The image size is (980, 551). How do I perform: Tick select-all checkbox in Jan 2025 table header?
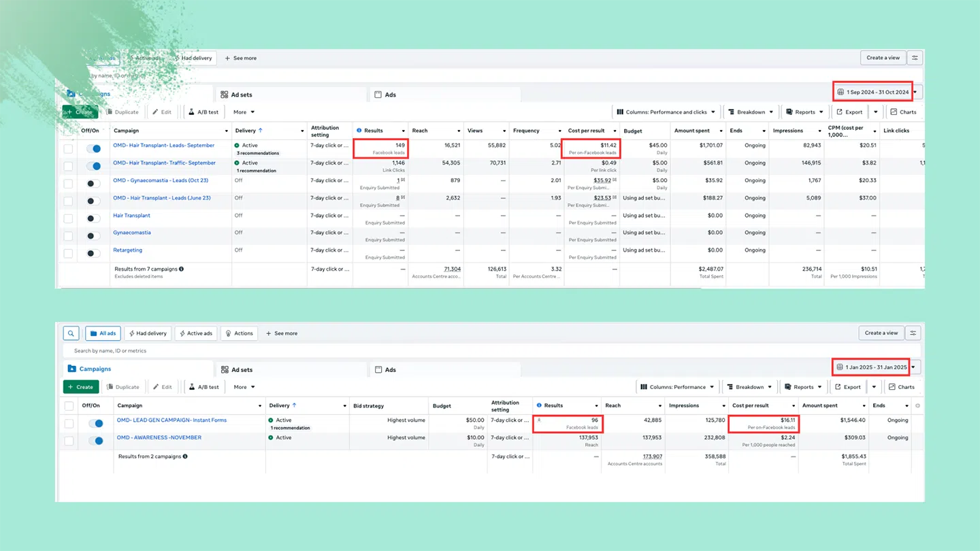69,406
